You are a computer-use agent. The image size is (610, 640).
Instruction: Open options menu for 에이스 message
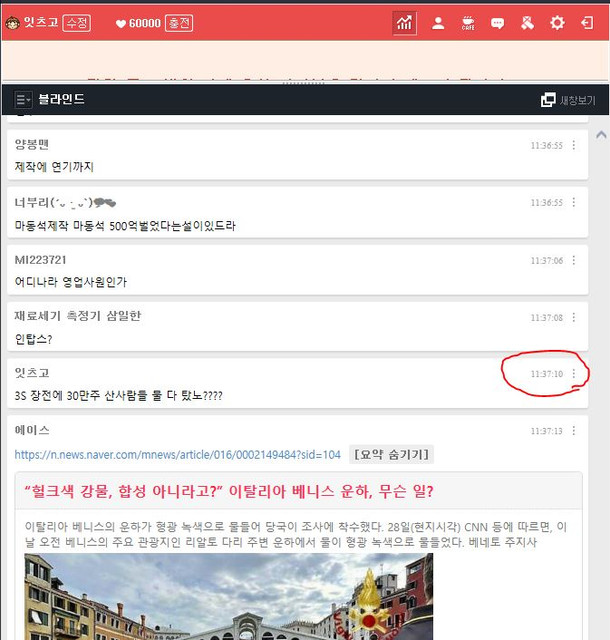pyautogui.click(x=574, y=431)
